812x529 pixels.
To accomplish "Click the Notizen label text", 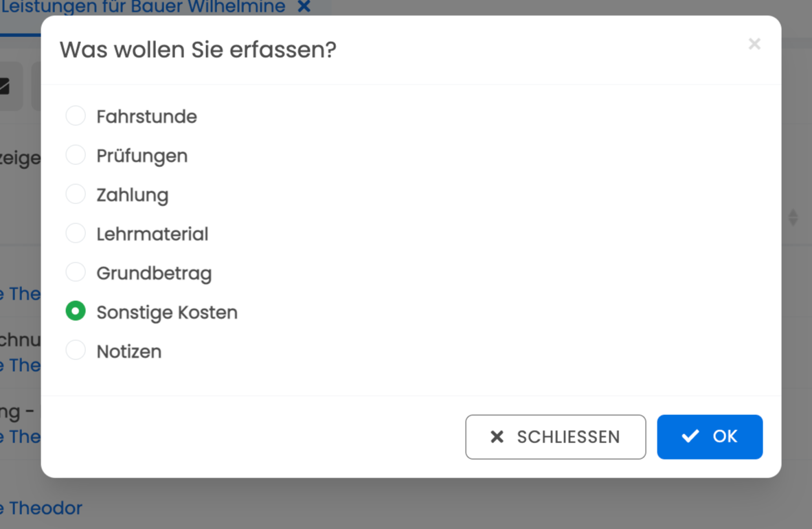I will click(129, 352).
